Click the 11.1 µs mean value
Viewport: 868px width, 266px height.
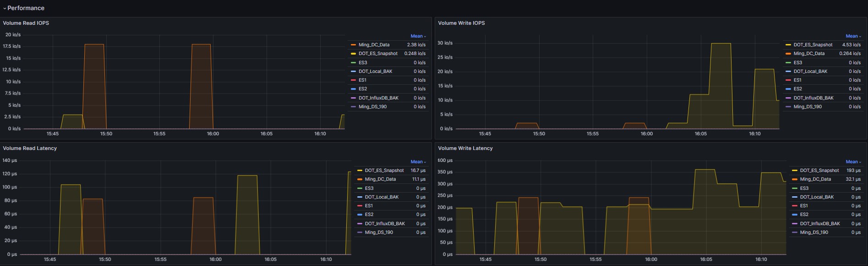click(419, 179)
